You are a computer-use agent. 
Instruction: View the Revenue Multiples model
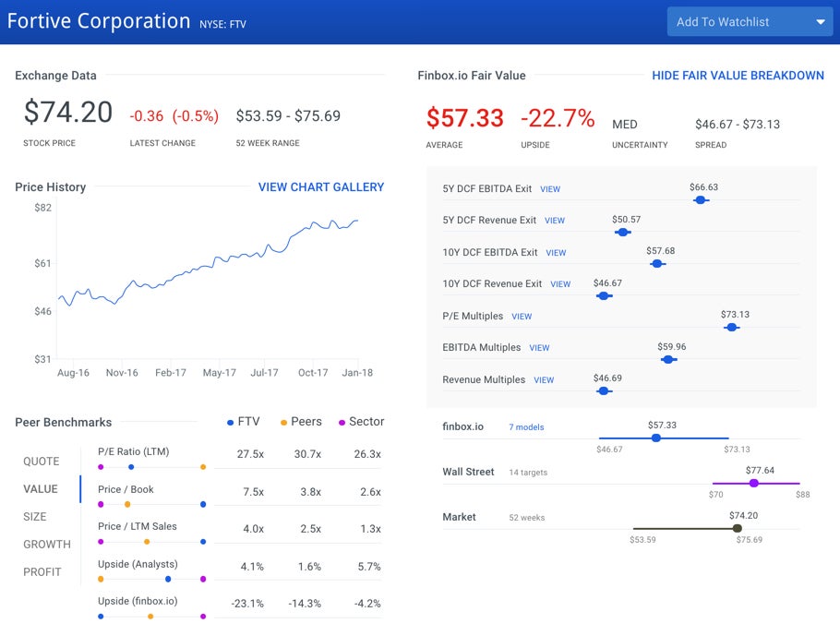(544, 380)
